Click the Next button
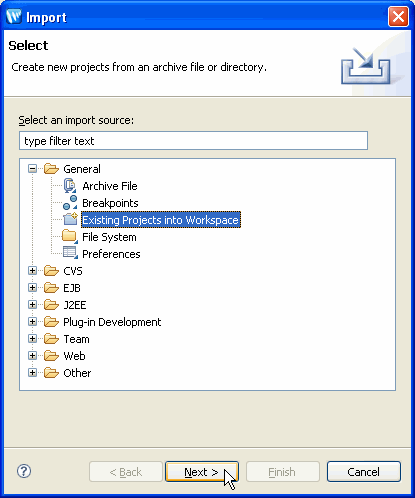The height and width of the screenshot is (498, 415). pyautogui.click(x=202, y=472)
